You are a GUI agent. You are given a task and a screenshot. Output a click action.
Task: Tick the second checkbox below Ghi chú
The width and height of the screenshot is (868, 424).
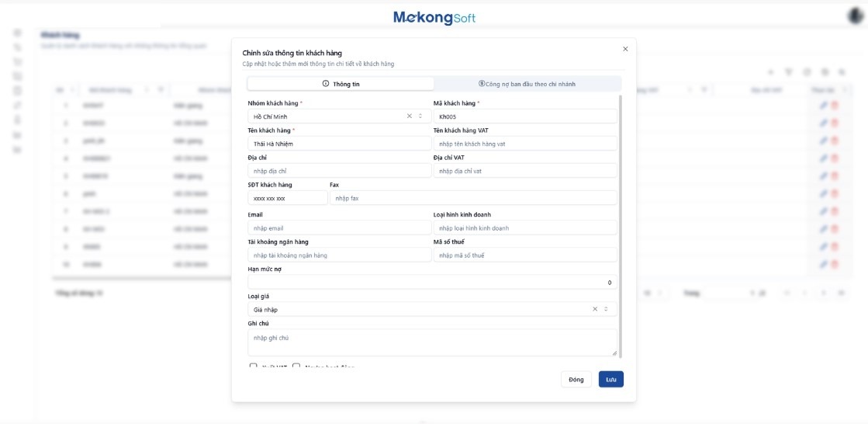pos(296,366)
